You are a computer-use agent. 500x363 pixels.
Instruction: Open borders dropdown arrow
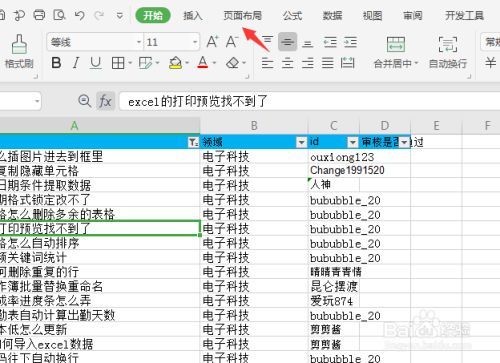[x=130, y=63]
